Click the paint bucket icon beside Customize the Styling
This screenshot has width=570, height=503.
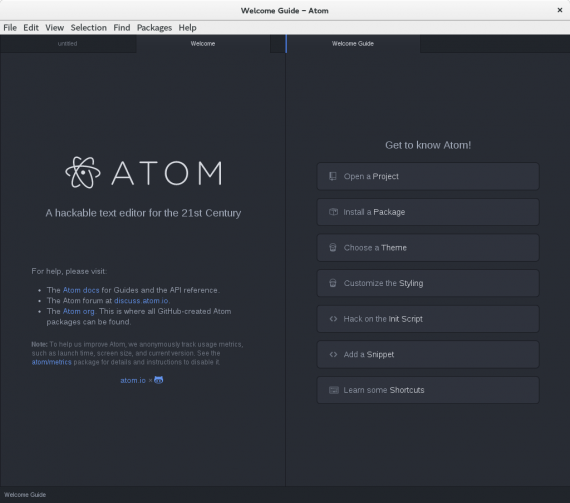point(333,283)
